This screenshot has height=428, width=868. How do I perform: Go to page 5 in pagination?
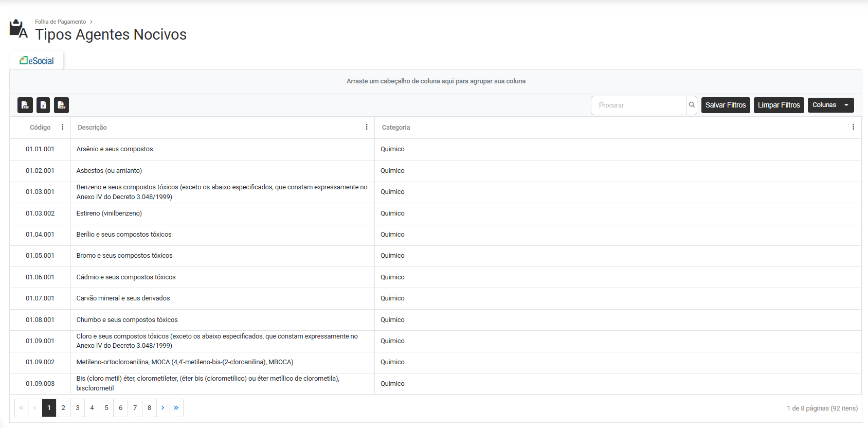[106, 408]
